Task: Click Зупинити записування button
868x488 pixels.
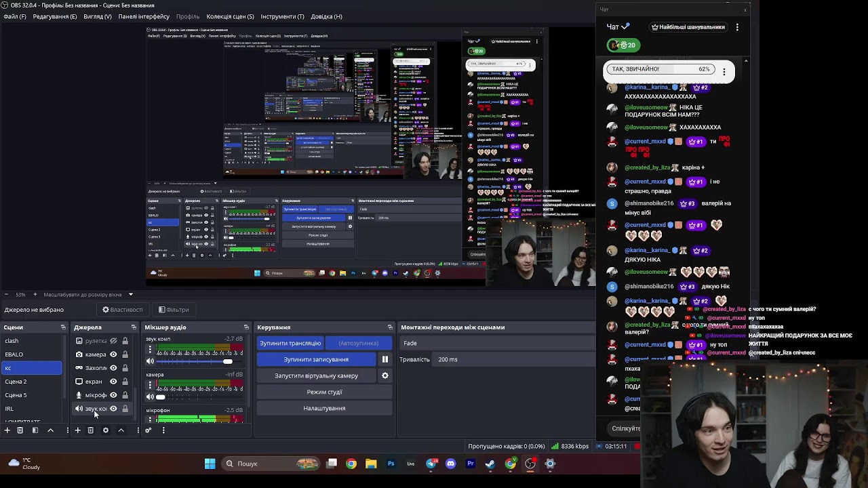Action: 316,359
